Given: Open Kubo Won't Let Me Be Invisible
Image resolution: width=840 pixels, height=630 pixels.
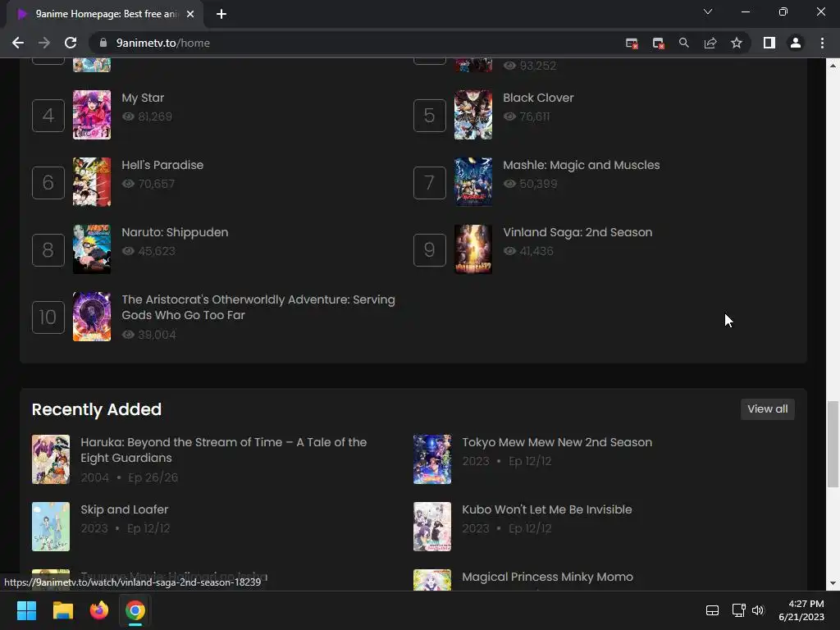Looking at the screenshot, I should click(547, 509).
